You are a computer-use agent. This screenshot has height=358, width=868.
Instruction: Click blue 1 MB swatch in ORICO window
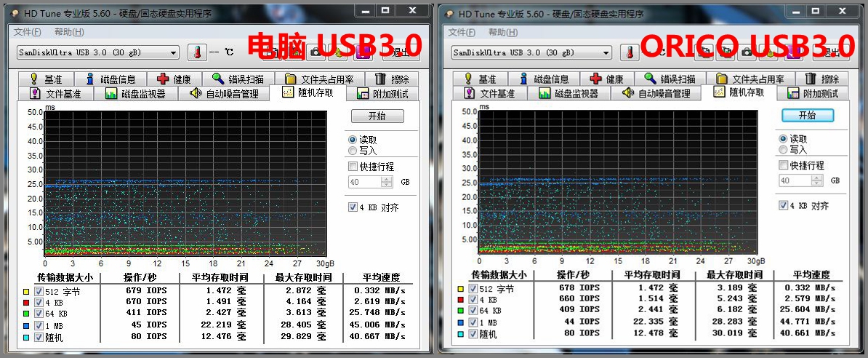(460, 322)
